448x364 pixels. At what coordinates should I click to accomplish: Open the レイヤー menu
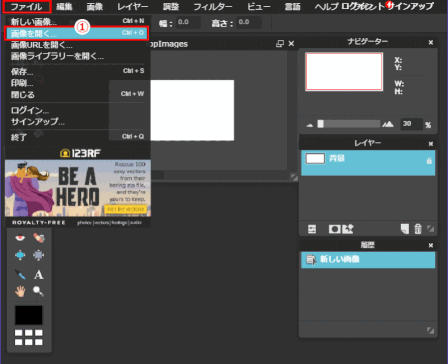coord(133,7)
